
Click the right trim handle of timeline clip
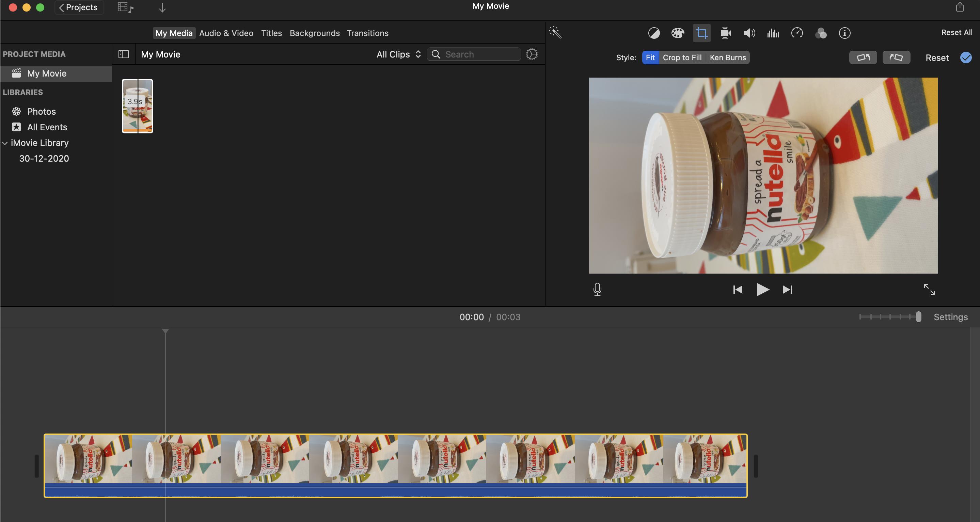[756, 466]
